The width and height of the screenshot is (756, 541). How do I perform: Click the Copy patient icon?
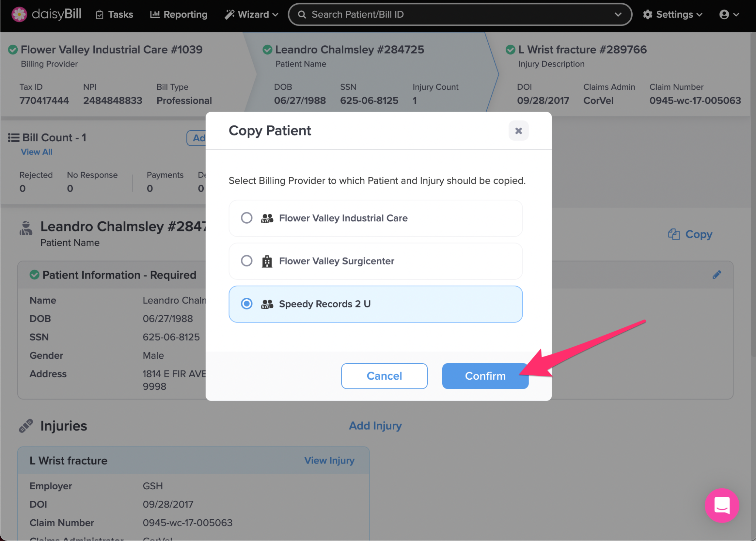pyautogui.click(x=674, y=234)
